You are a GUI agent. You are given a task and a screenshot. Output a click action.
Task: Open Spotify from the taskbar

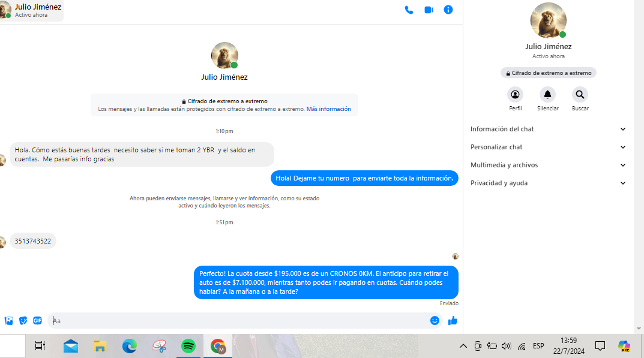(188, 346)
